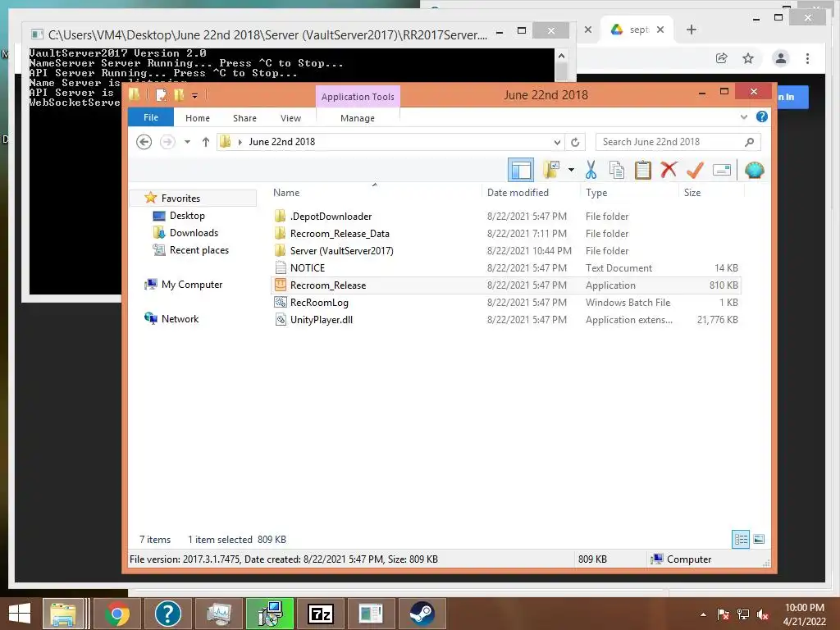This screenshot has height=630, width=840.
Task: Select Recent places in navigation pane
Action: point(199,249)
